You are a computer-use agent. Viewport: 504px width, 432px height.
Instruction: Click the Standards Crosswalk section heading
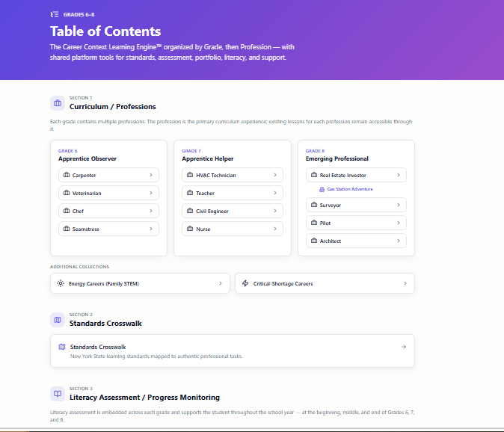(105, 324)
